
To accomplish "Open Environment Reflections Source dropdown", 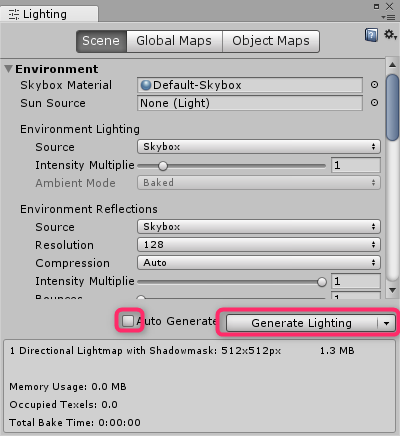I will click(x=259, y=227).
